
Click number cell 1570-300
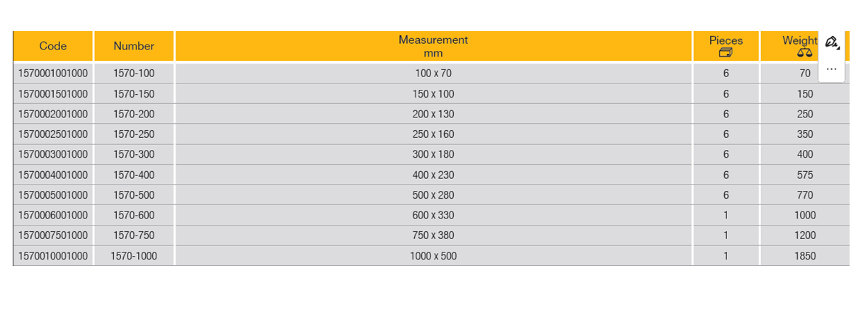coord(134,154)
